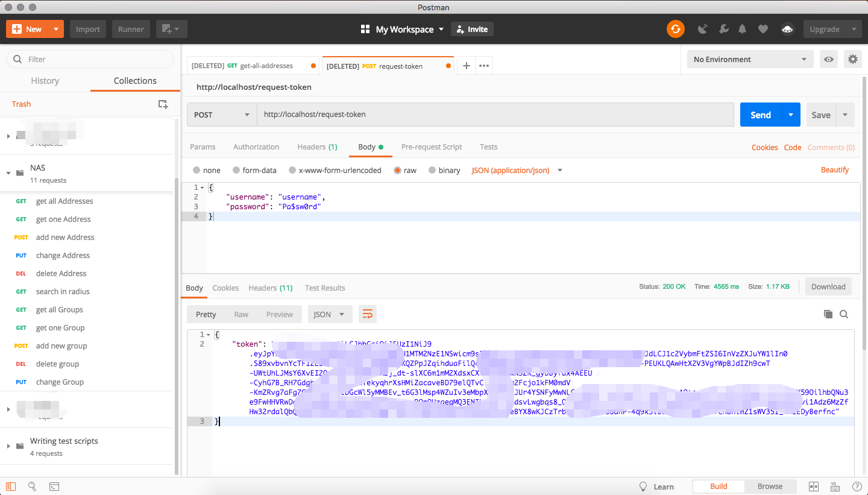Viewport: 868px width, 495px height.
Task: Switch to Build mode
Action: click(x=719, y=487)
